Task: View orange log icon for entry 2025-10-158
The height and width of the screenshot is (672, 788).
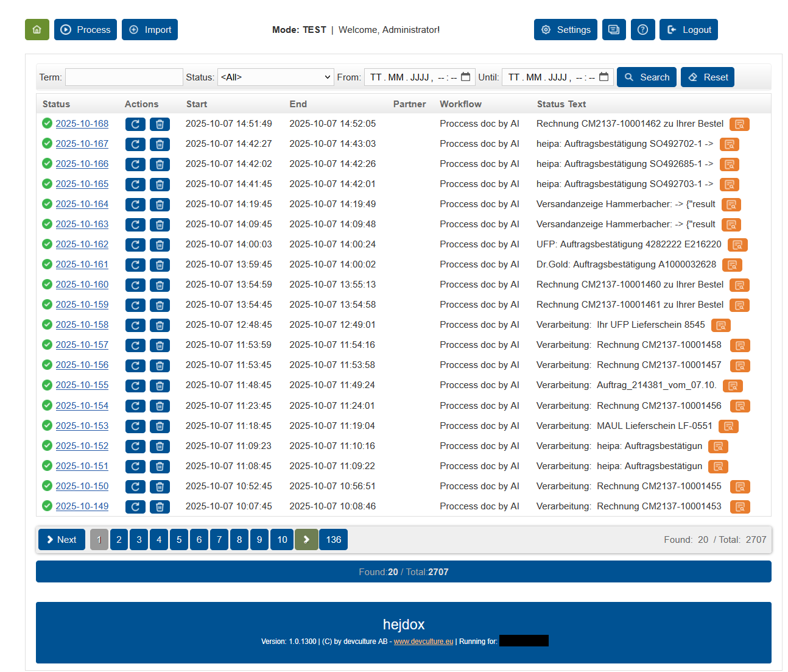Action: click(720, 325)
